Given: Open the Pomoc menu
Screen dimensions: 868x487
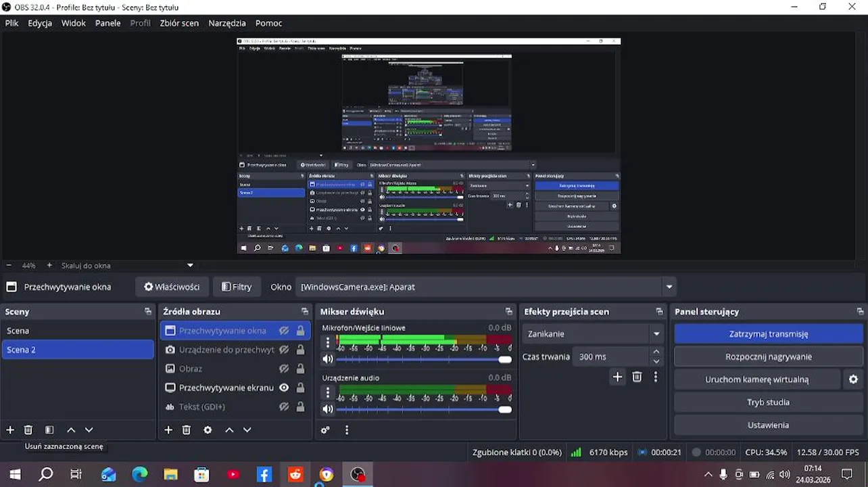Looking at the screenshot, I should click(x=268, y=22).
